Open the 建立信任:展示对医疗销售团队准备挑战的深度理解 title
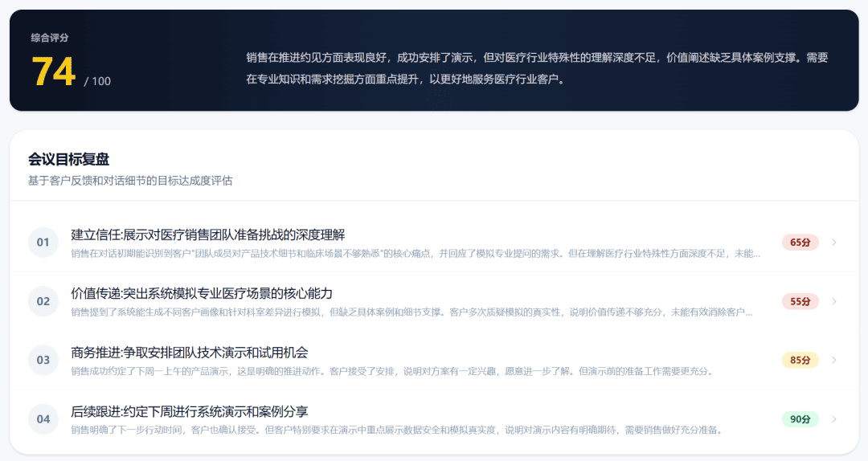Viewport: 868px width, 461px height. [208, 235]
